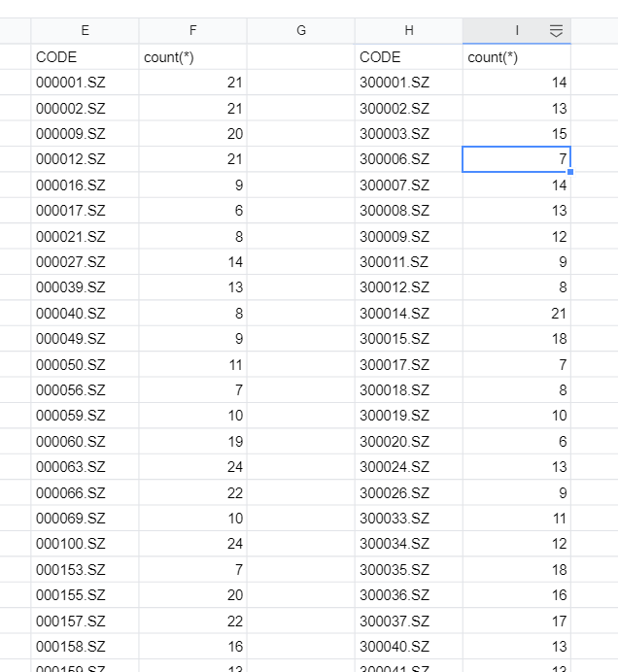Select column E header
The width and height of the screenshot is (618, 672).
point(85,31)
